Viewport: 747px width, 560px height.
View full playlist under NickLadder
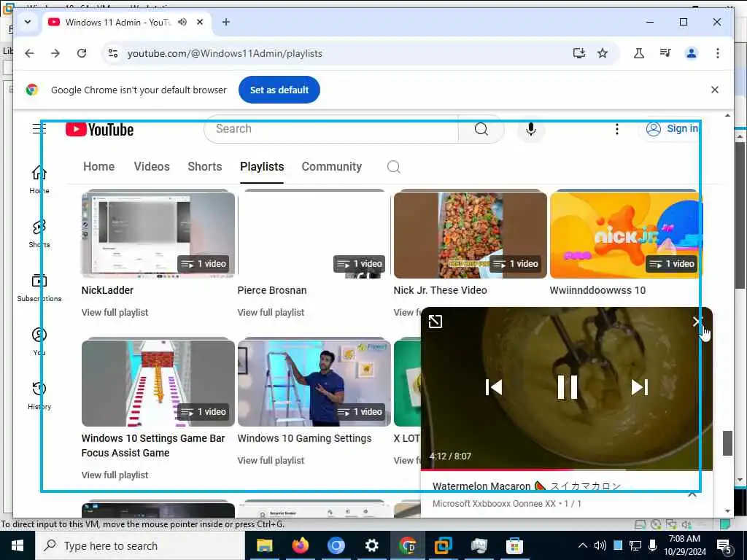coord(115,312)
